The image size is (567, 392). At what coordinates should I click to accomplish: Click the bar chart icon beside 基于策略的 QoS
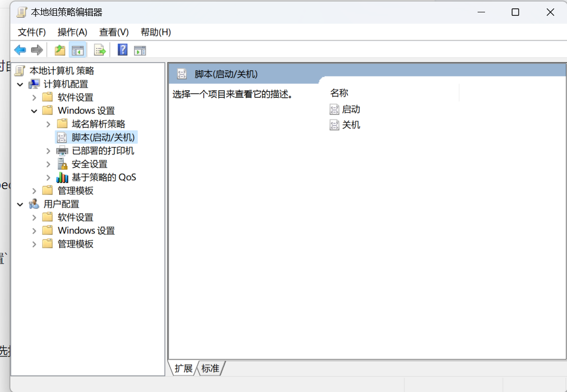(62, 177)
